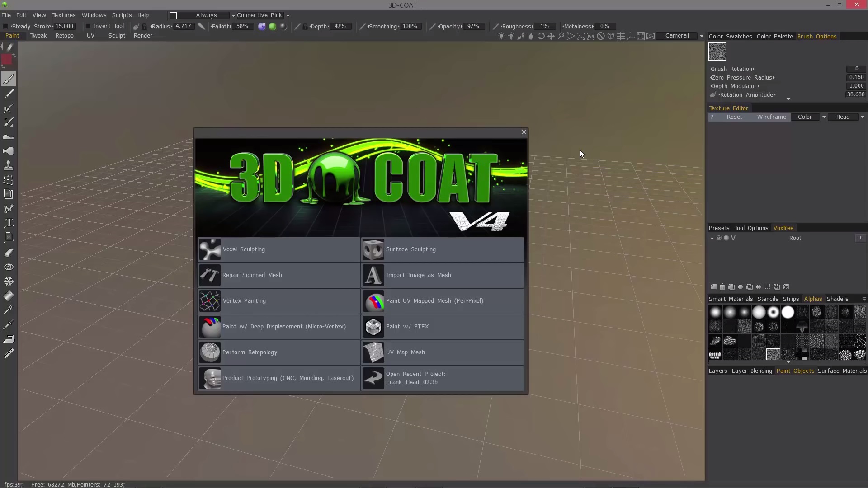Screen dimensions: 868x488
Task: Choose the Stamp tool icon
Action: pos(9,165)
